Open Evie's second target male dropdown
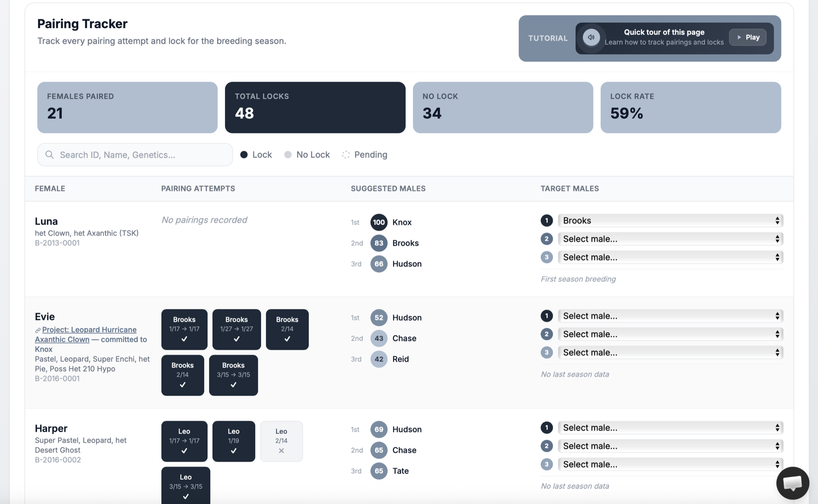 670,334
